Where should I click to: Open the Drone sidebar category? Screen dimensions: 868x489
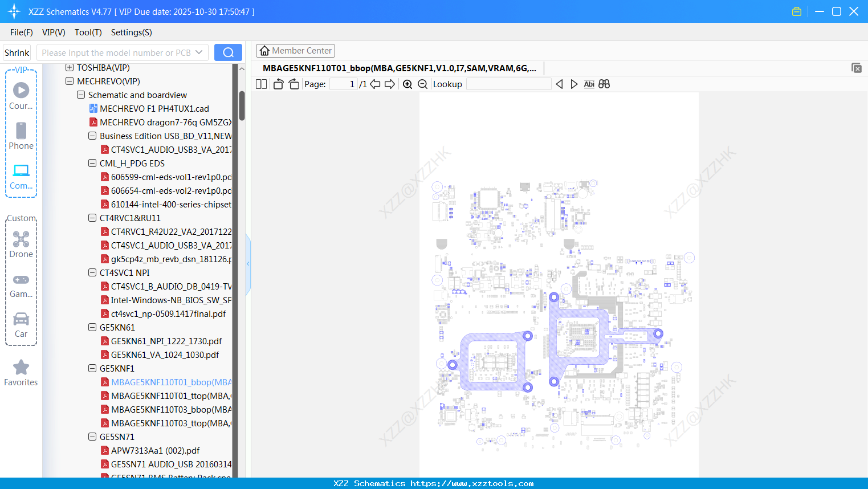[x=21, y=244]
